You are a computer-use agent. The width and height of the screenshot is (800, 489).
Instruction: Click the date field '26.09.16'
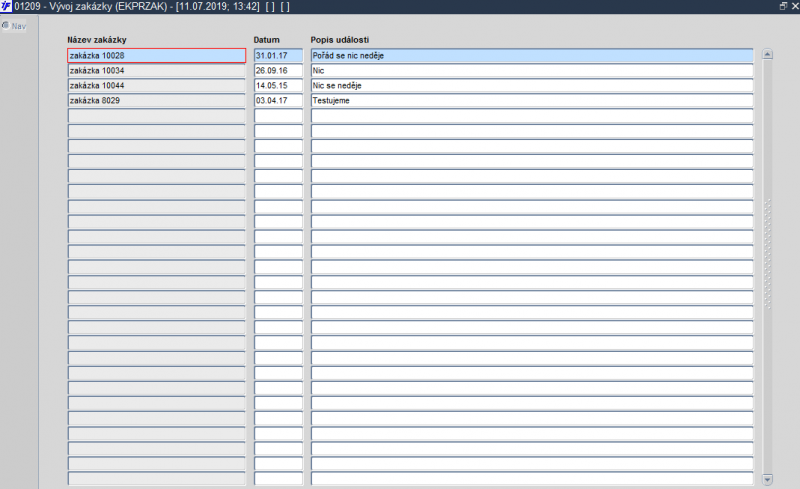coord(279,70)
